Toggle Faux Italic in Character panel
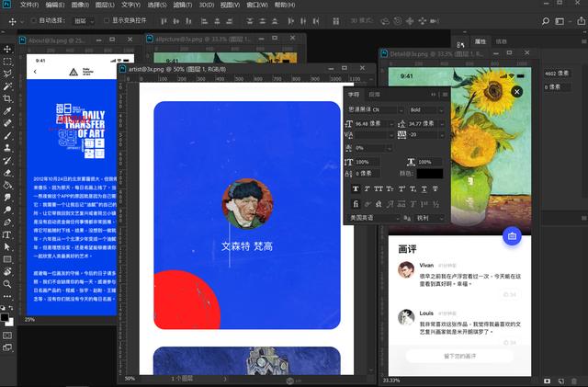The image size is (588, 387). click(367, 188)
